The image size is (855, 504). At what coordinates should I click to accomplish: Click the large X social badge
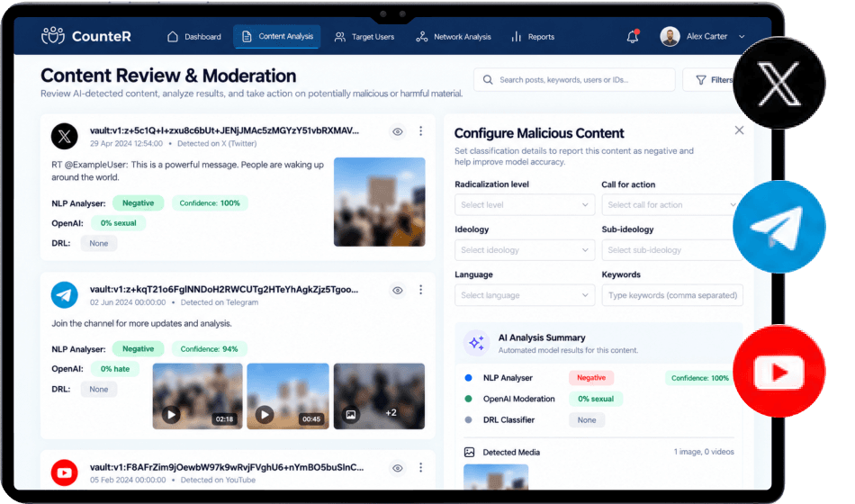click(779, 83)
